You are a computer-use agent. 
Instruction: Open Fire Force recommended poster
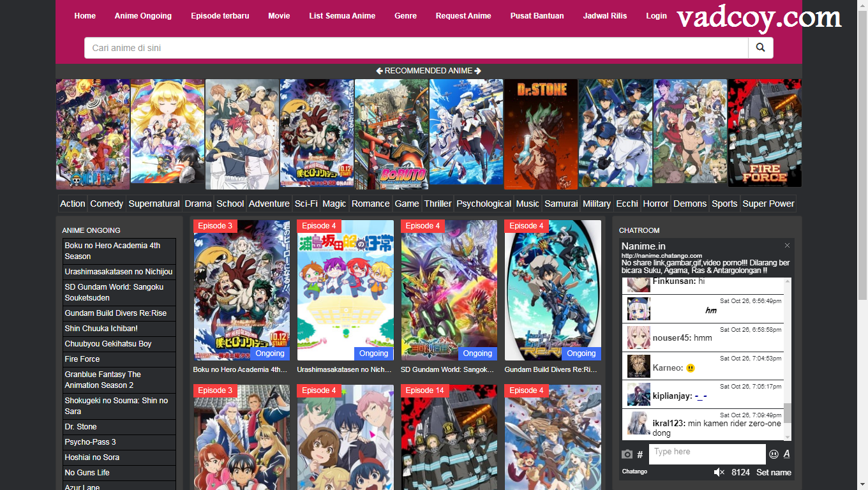point(765,133)
